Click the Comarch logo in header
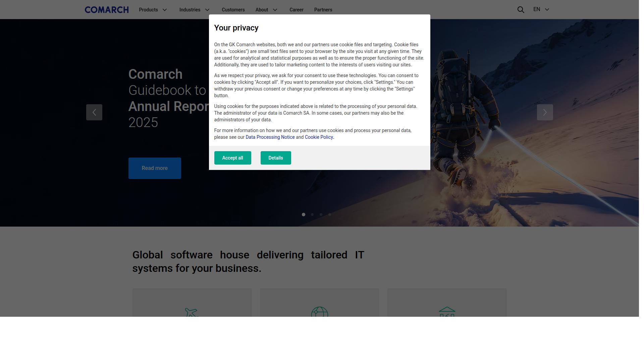 point(107,10)
